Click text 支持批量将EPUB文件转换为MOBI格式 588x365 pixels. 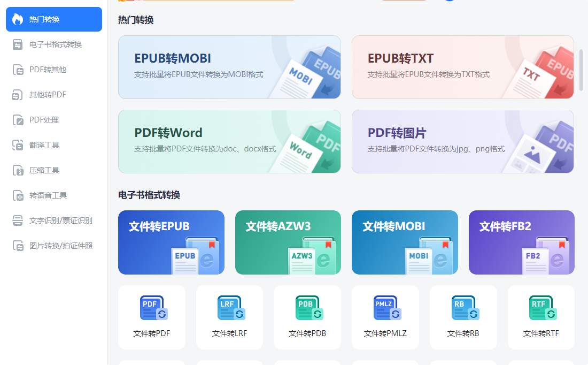[x=199, y=74]
